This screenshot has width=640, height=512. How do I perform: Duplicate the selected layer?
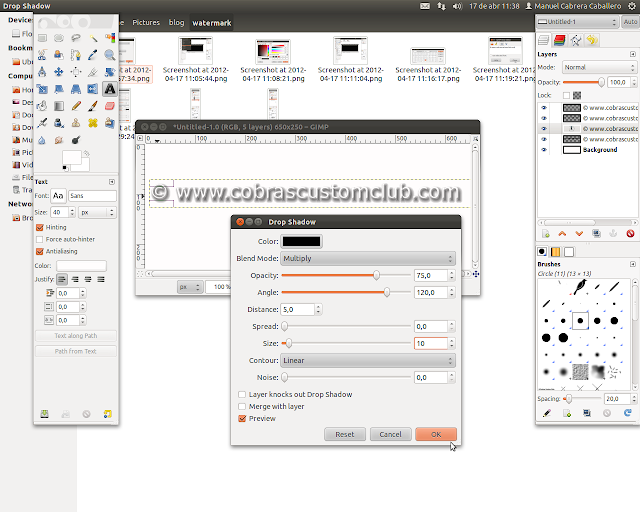[596, 234]
